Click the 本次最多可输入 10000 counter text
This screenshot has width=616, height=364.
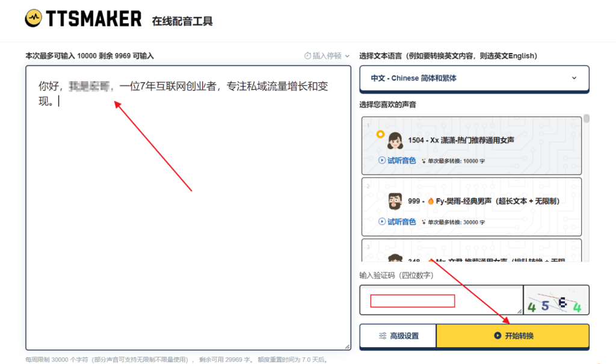(x=90, y=56)
